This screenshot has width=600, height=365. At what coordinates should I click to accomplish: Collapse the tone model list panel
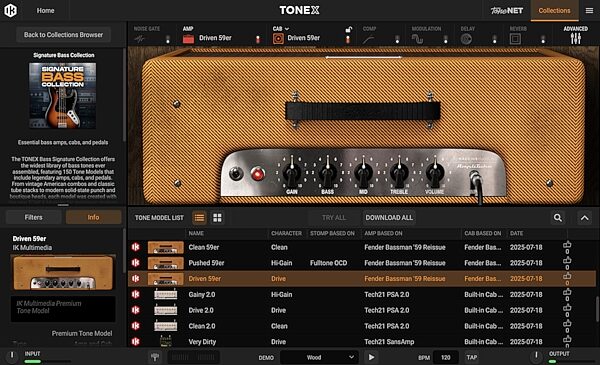(585, 218)
